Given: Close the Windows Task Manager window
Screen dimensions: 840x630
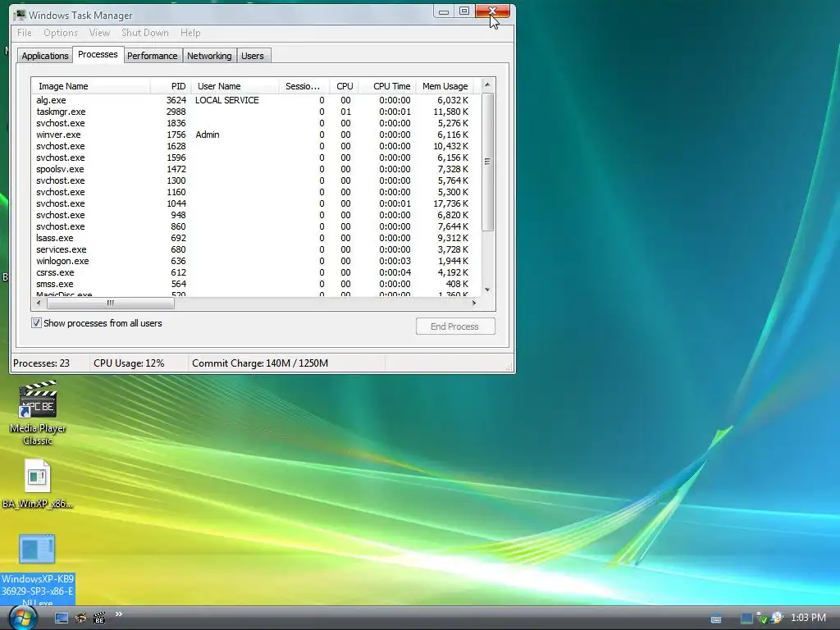Looking at the screenshot, I should point(492,11).
